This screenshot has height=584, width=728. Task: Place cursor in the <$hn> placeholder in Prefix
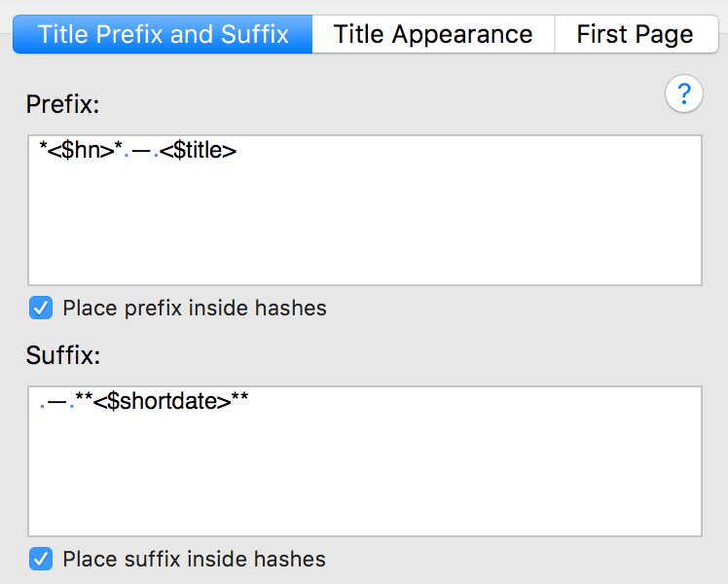[x=81, y=151]
